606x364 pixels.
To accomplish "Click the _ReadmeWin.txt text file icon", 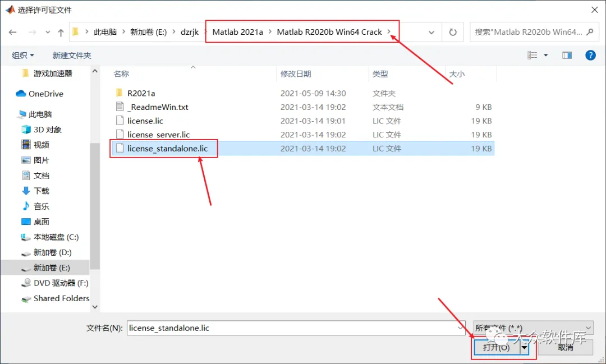I will coord(120,107).
